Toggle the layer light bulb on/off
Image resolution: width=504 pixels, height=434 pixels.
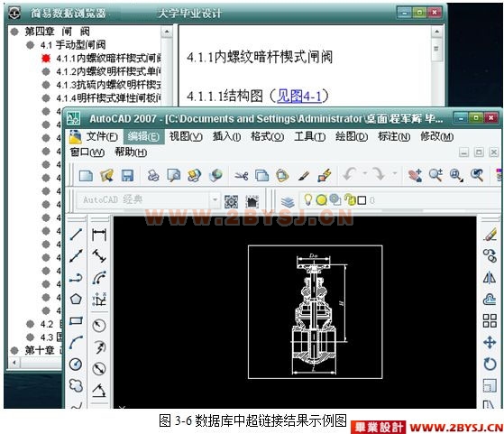[308, 199]
